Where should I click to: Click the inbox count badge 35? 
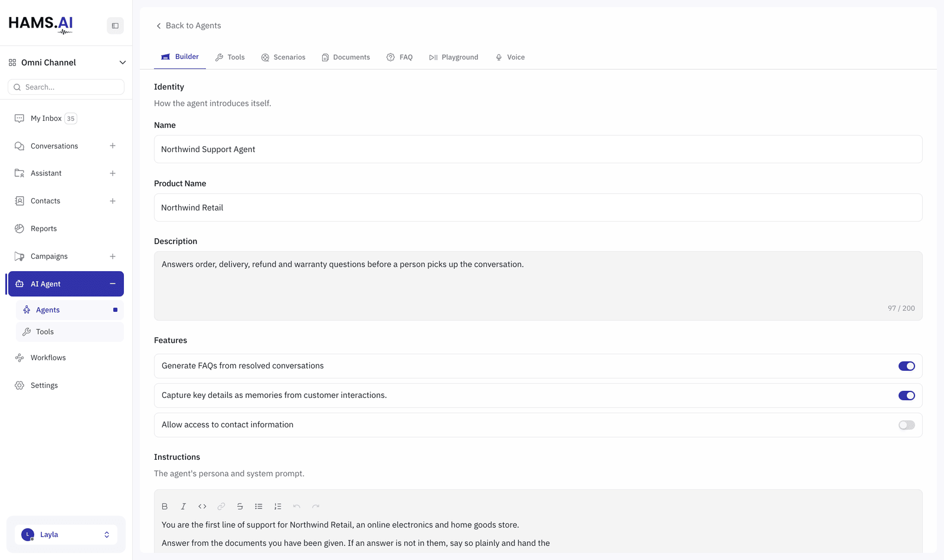[71, 118]
